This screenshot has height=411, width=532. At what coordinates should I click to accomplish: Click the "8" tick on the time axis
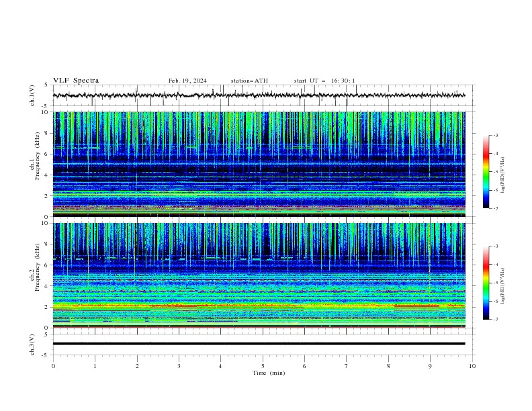click(x=388, y=366)
